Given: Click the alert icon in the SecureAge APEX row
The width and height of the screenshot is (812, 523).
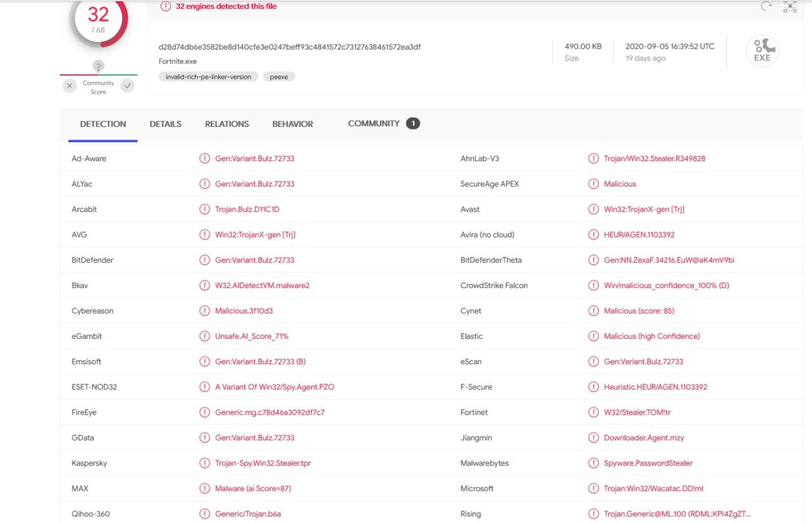Looking at the screenshot, I should point(593,184).
